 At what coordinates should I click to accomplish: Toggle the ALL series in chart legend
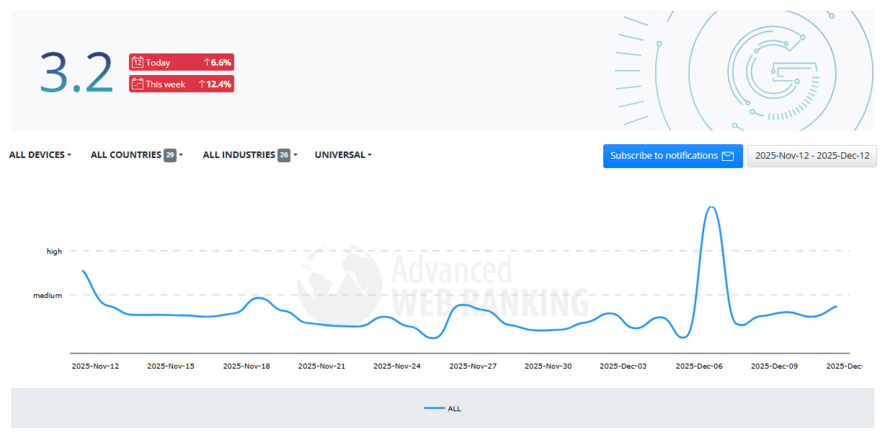point(443,409)
